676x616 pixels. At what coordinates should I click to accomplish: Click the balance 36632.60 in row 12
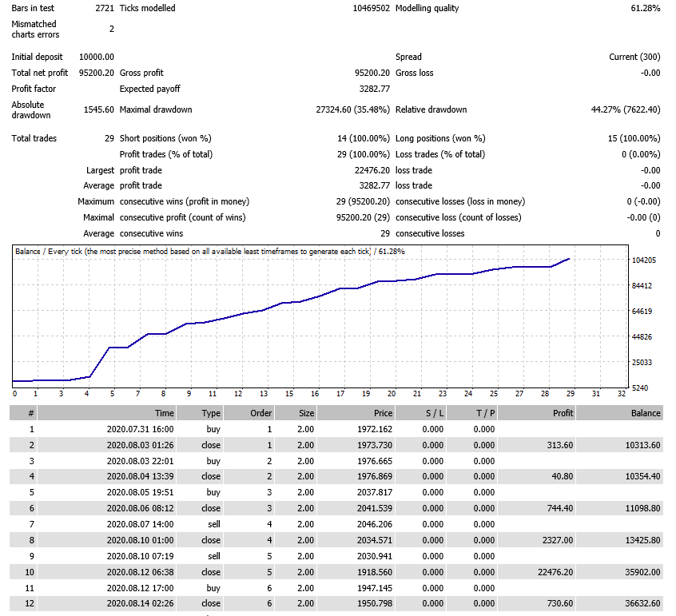pyautogui.click(x=642, y=603)
